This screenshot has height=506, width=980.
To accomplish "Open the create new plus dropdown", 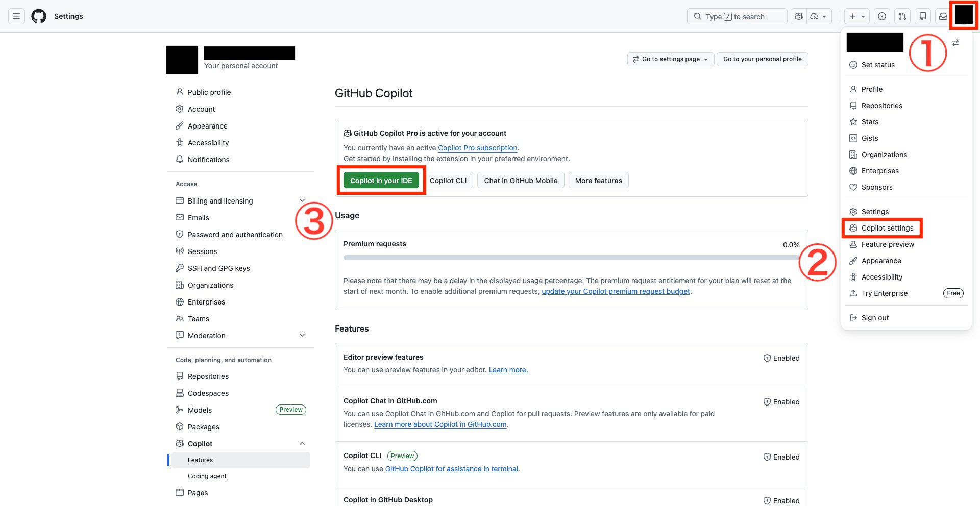I will (856, 16).
